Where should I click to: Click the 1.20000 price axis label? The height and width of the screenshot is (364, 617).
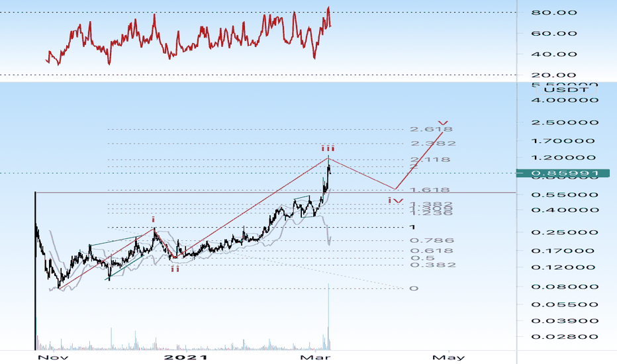tap(564, 158)
